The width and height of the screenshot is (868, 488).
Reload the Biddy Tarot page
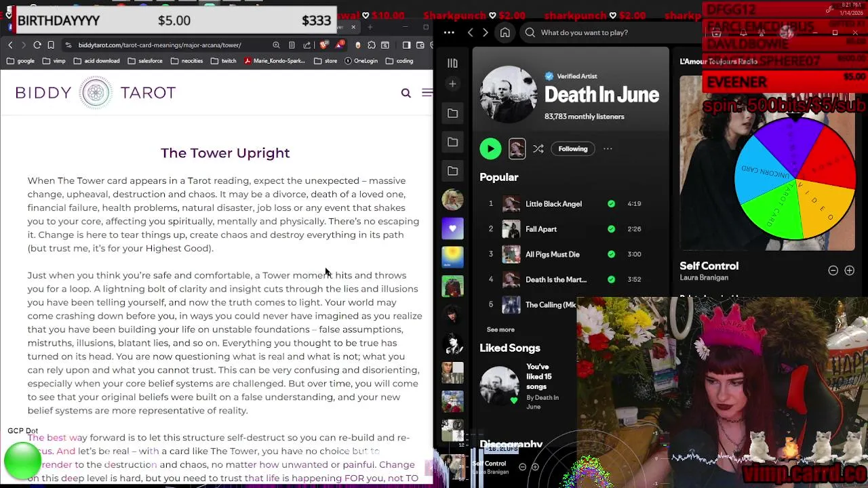tap(37, 45)
